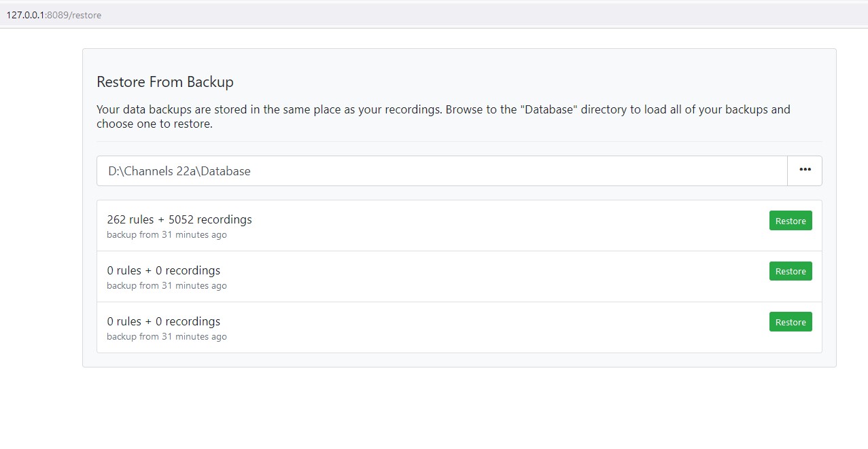Click the three-dots browse directory button
Screen dimensions: 868x449
coord(804,170)
